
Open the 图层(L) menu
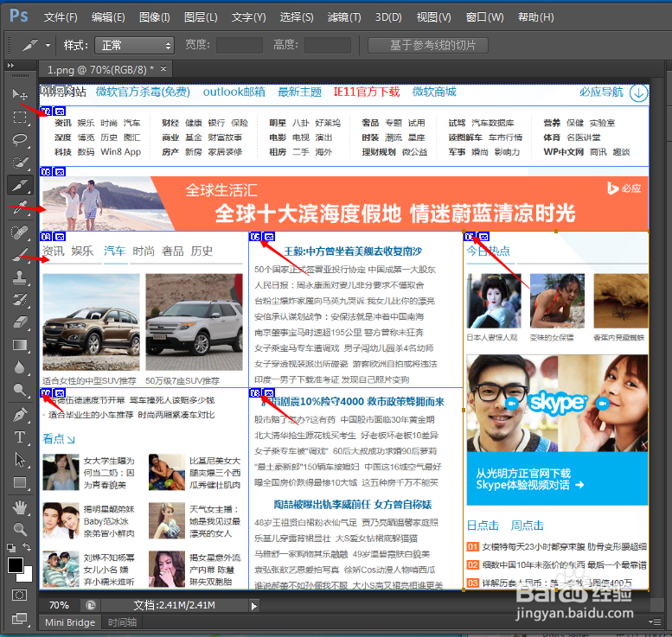pos(201,17)
